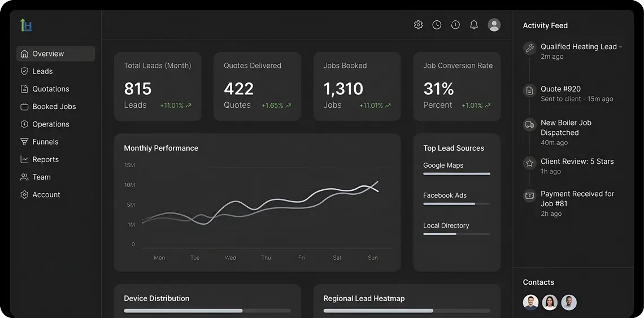Screen dimensions: 644x318
Task: Click trend arrow on Total Leads card
Action: (x=189, y=106)
